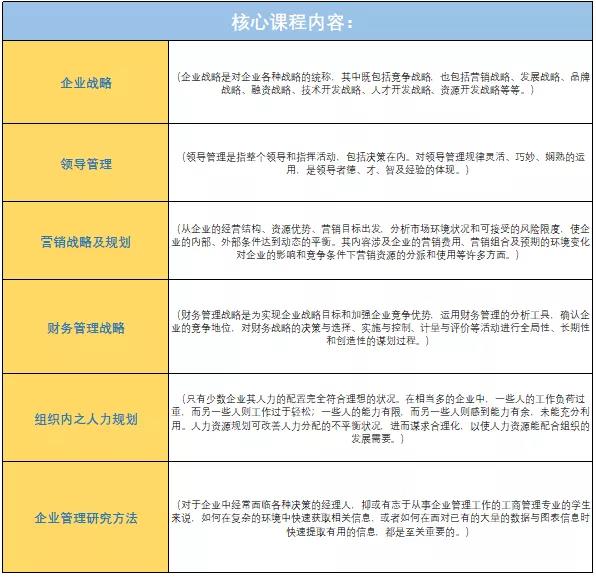Click the 企业管理研究方法 description paragraph
Image resolution: width=596 pixels, height=577 pixels.
[x=380, y=518]
